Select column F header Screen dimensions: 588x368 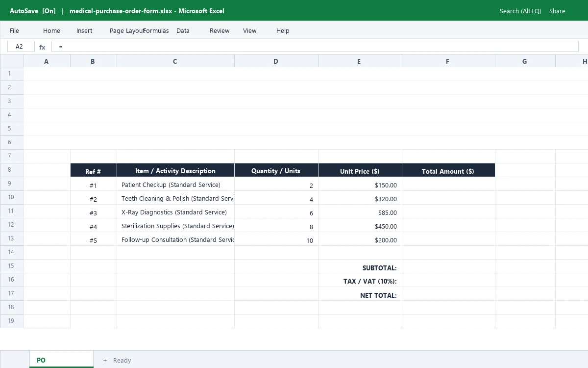(x=448, y=61)
